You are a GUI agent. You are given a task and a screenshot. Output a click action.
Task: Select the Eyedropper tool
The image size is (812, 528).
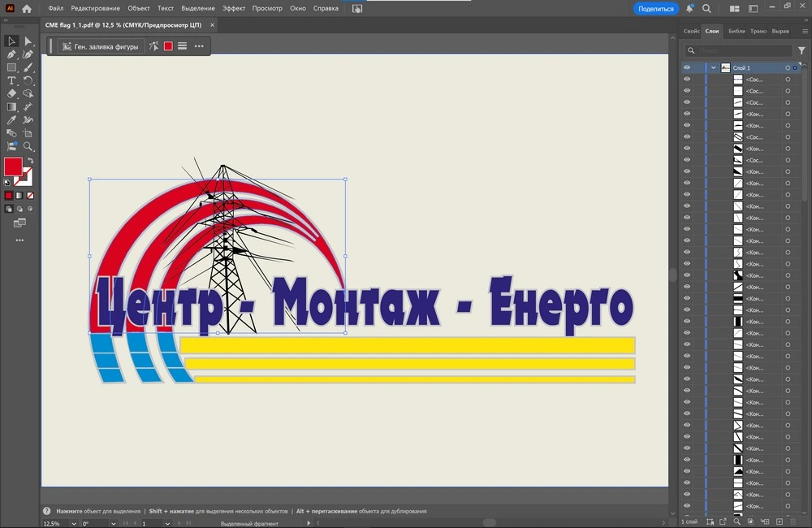[12, 120]
